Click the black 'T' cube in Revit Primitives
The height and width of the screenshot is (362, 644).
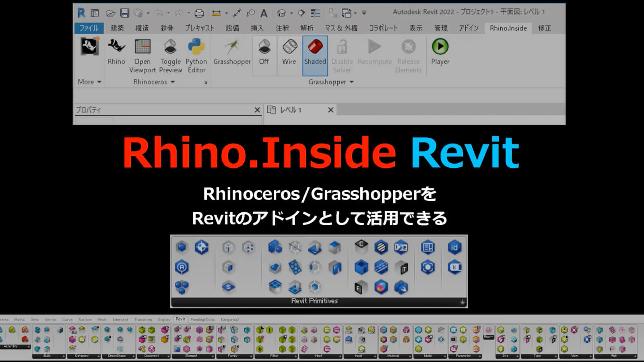(x=402, y=267)
